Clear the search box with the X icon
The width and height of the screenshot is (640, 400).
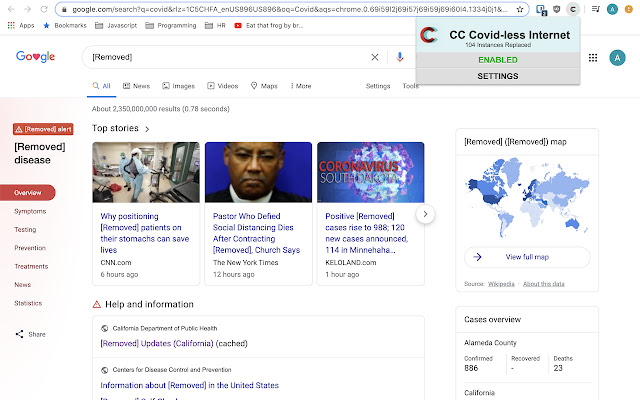click(x=375, y=57)
